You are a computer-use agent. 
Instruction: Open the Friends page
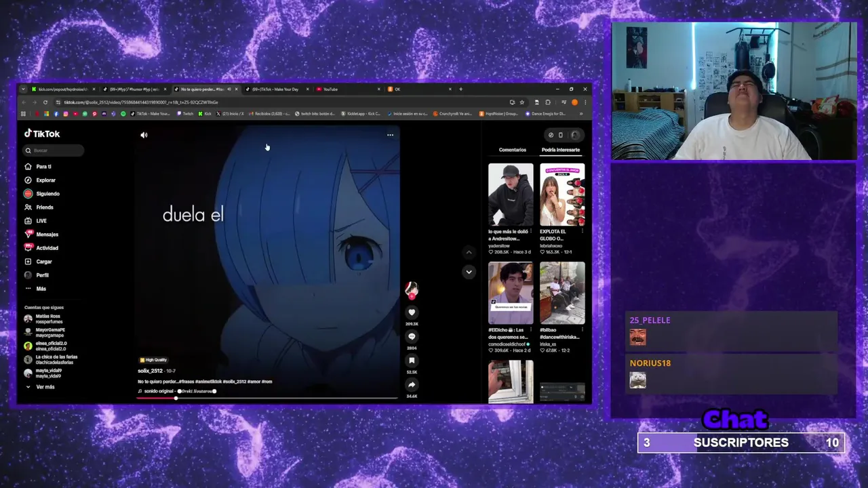coord(39,207)
